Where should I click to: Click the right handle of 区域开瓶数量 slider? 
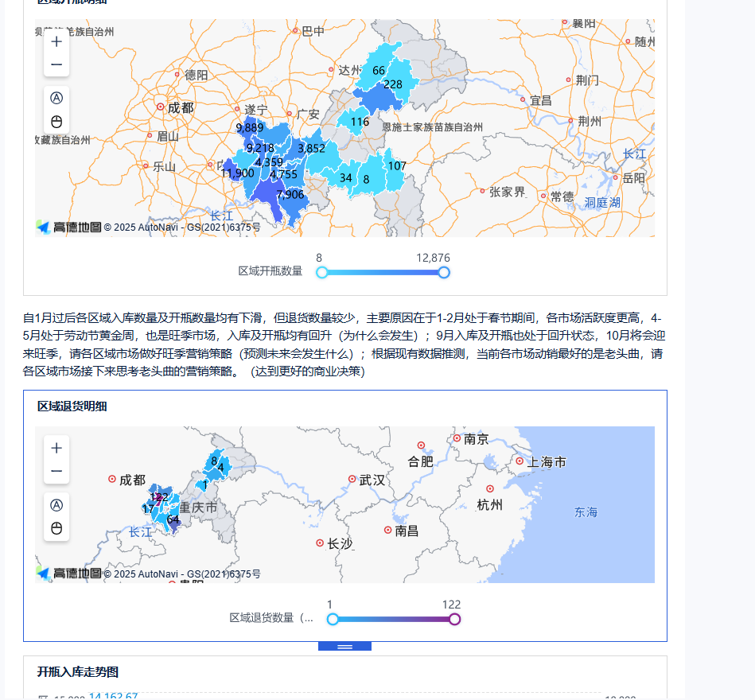[445, 273]
